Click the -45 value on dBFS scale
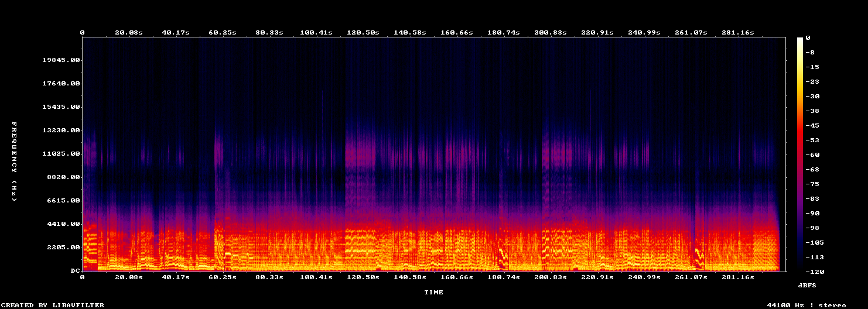The height and width of the screenshot is (309, 868). [812, 126]
